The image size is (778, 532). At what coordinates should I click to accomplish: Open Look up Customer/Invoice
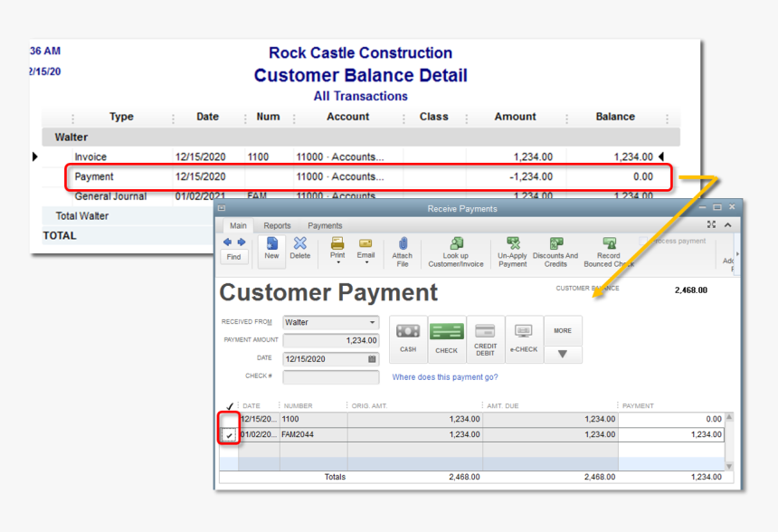coord(456,252)
